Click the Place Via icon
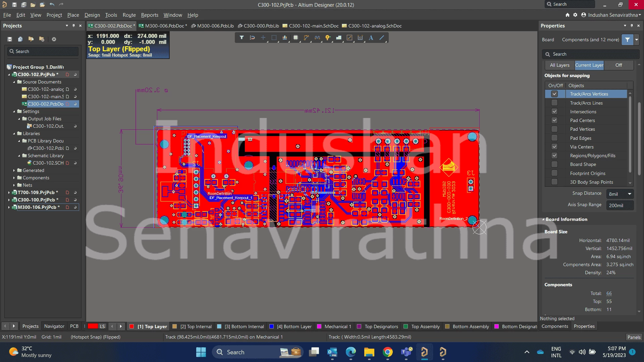The image size is (644, 362). coord(328,38)
